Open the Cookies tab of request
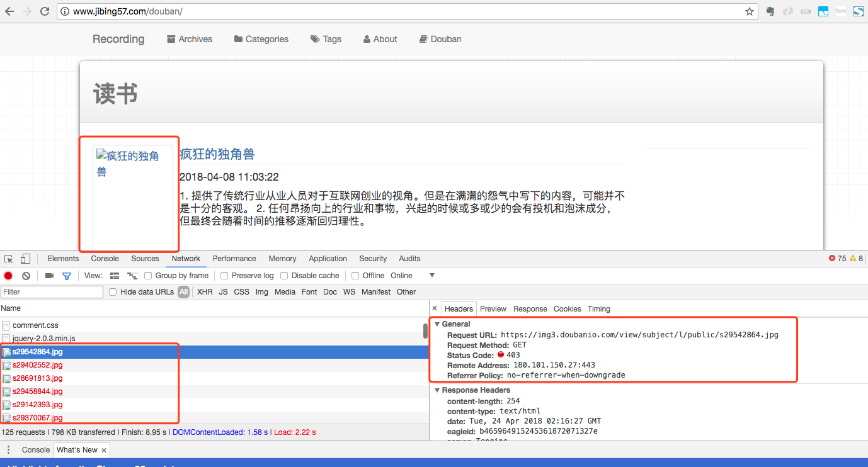 click(568, 309)
